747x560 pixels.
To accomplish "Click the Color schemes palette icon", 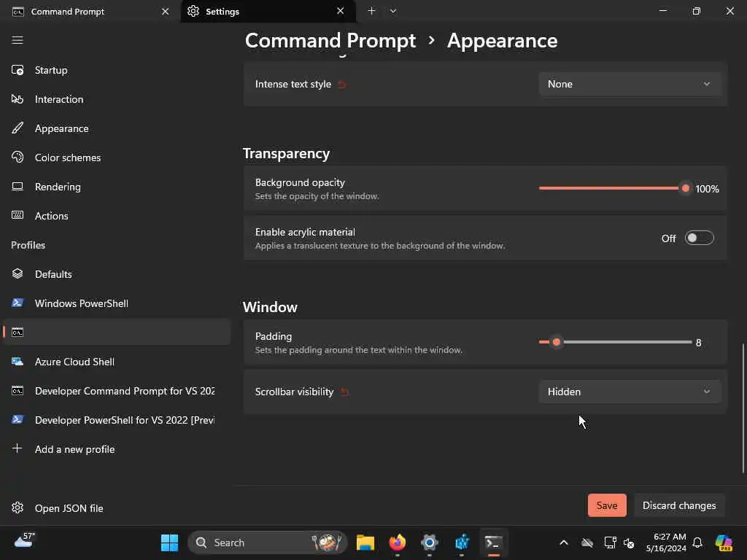I will 18,157.
